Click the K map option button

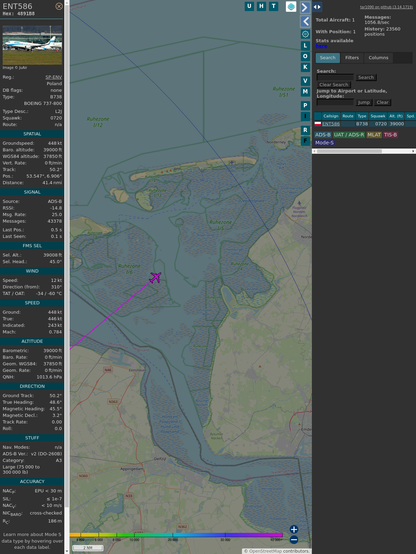[x=305, y=67]
